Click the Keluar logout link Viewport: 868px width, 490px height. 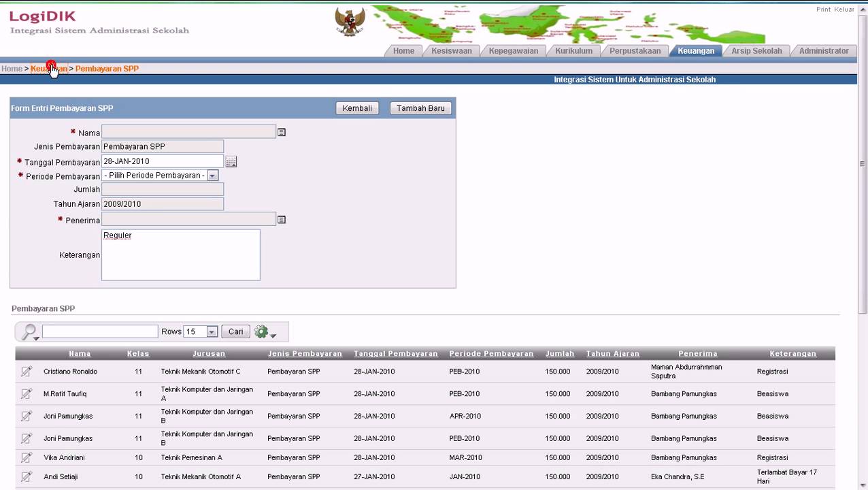point(844,10)
